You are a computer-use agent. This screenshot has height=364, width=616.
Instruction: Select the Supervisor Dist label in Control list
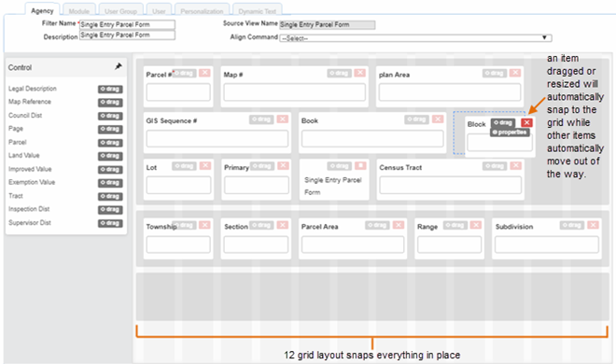click(x=30, y=223)
